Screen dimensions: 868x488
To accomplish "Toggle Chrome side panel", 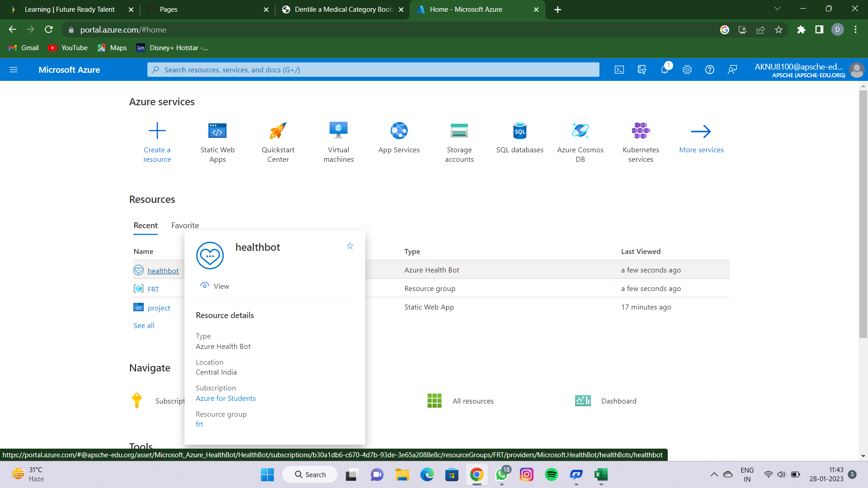I will (819, 30).
